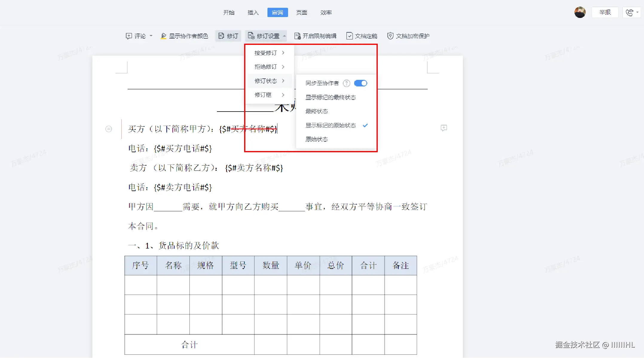Click the help question mark icon

pyautogui.click(x=346, y=83)
